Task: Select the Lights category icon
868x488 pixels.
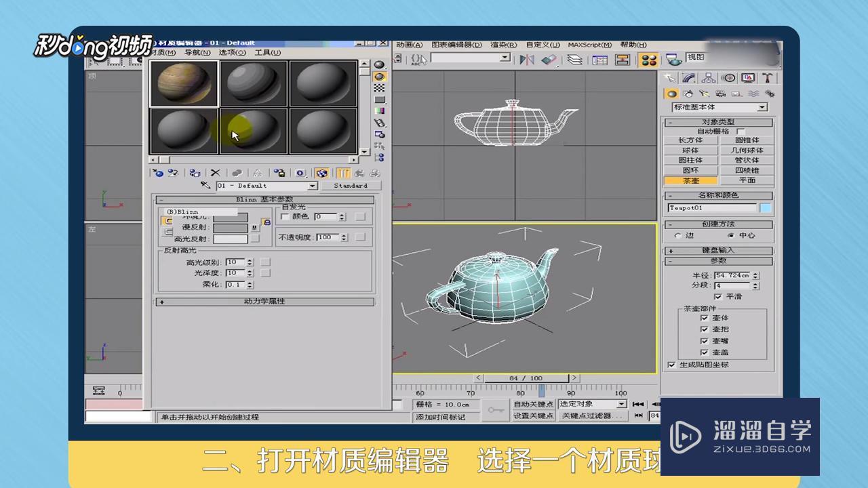Action: click(x=705, y=94)
